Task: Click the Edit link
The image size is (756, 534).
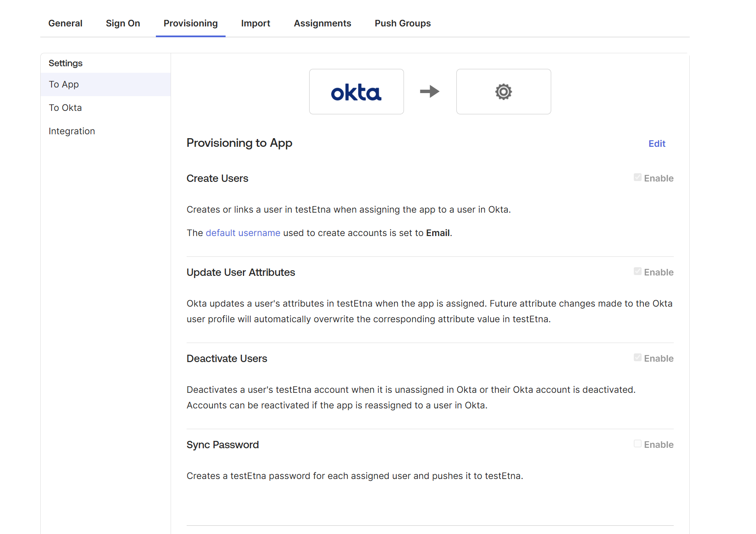Action: (x=656, y=143)
